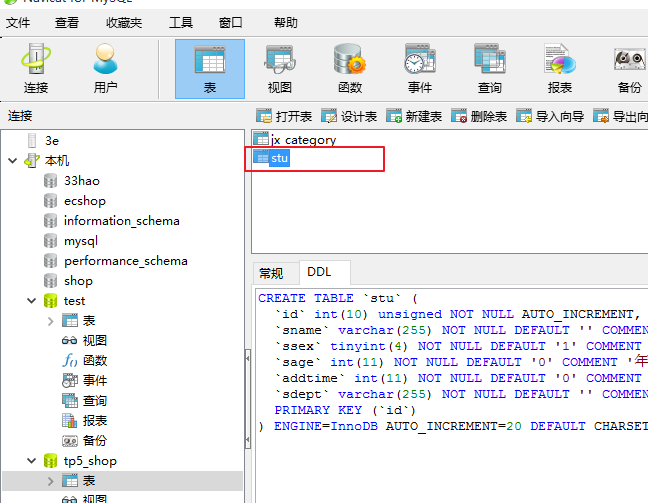Click the 删除表 (Delete Table) button
The width and height of the screenshot is (648, 503).
(x=479, y=117)
